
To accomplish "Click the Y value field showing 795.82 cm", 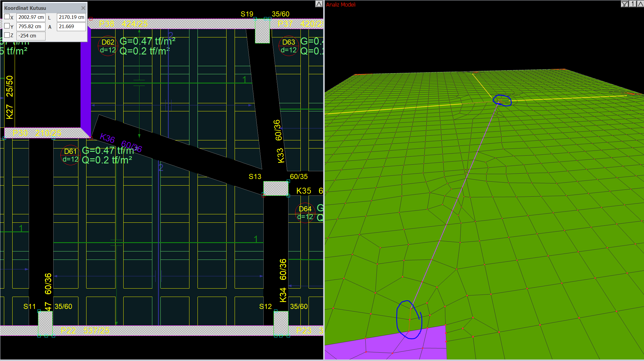I will coord(31,27).
